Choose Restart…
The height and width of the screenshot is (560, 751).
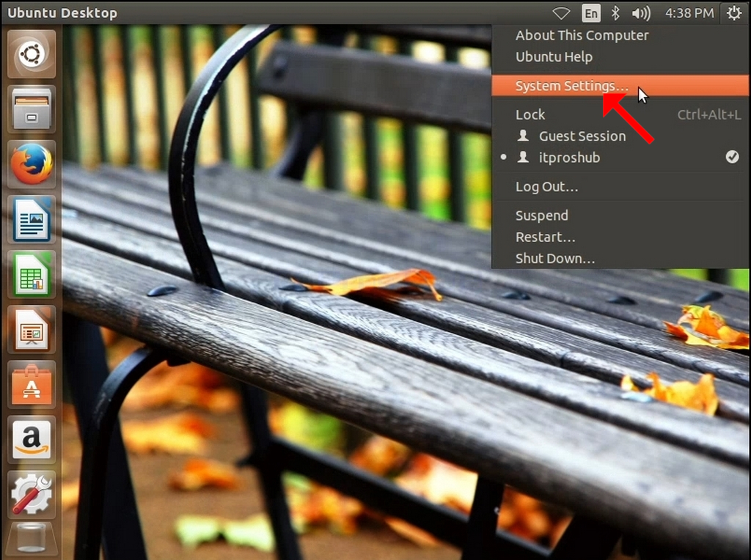[x=620, y=237]
